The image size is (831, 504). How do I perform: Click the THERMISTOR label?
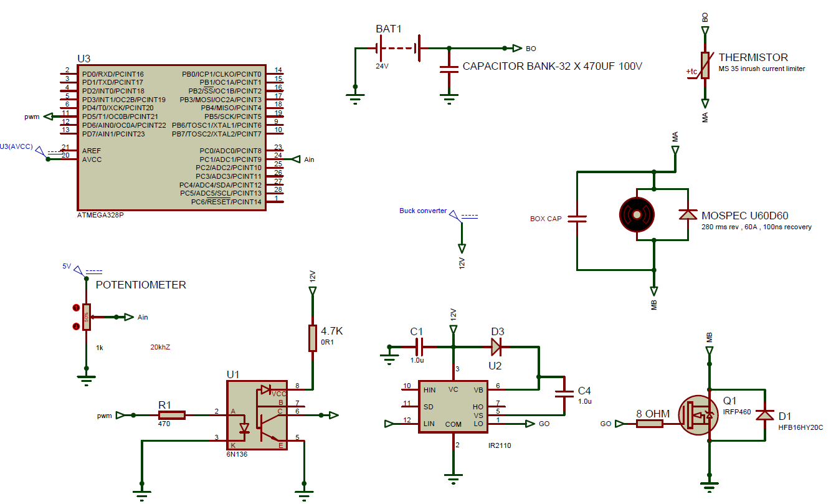point(753,57)
